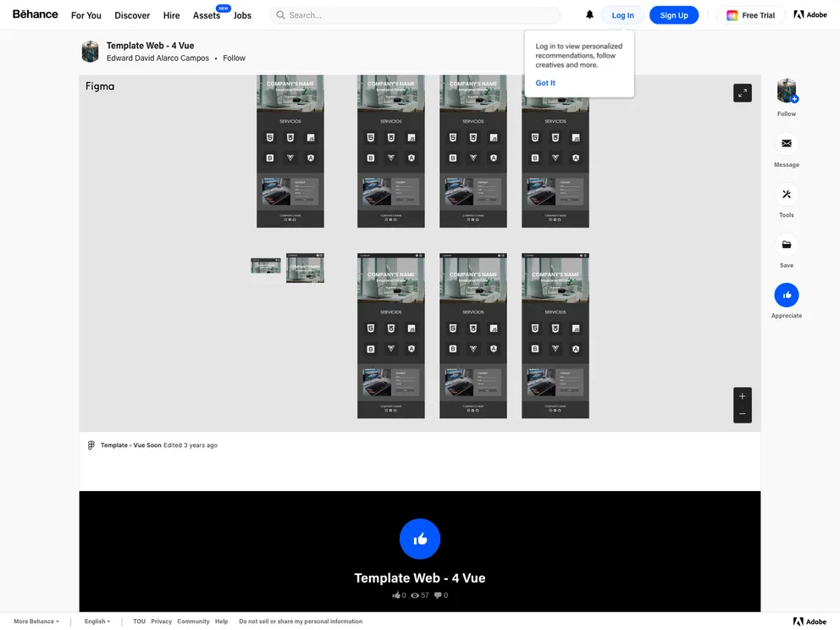Go to the Assets tab

[207, 15]
